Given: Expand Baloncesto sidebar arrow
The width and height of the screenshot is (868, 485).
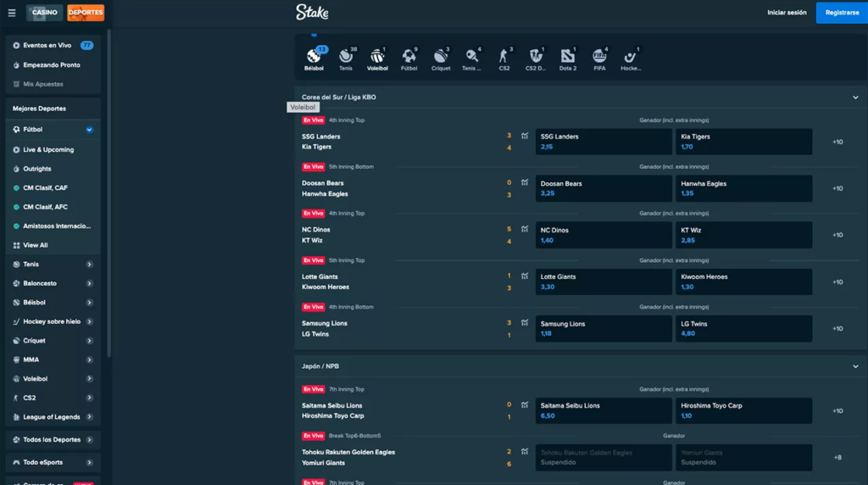Looking at the screenshot, I should 89,283.
